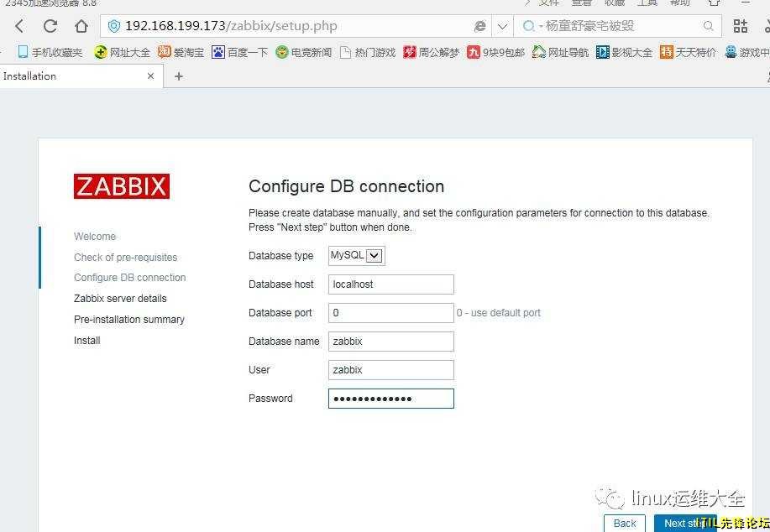Click the shield security icon in address bar
Screen dimensions: 770x532
(114, 26)
